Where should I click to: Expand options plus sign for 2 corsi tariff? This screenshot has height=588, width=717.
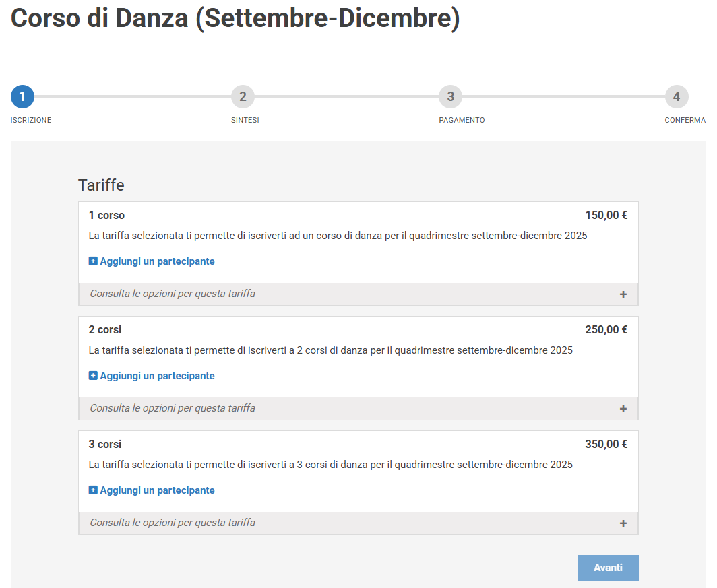tap(623, 409)
